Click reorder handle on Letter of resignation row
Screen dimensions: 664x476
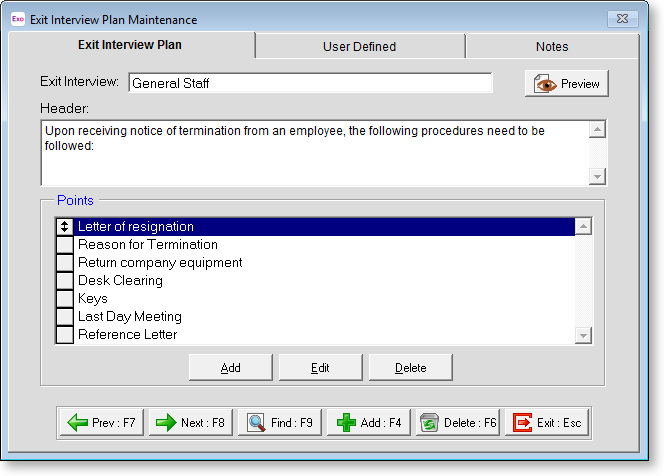coord(65,227)
